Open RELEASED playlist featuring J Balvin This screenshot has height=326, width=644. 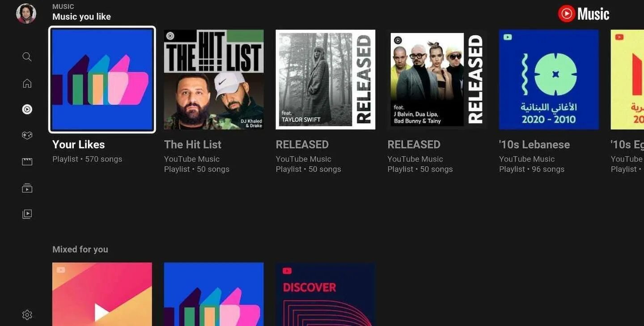[x=437, y=80]
